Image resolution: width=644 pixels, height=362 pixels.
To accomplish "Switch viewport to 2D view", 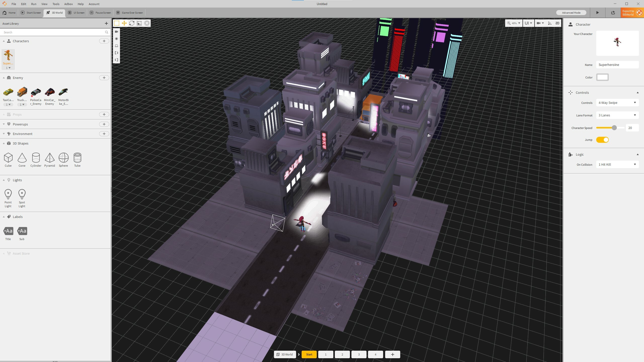I will coord(557,23).
